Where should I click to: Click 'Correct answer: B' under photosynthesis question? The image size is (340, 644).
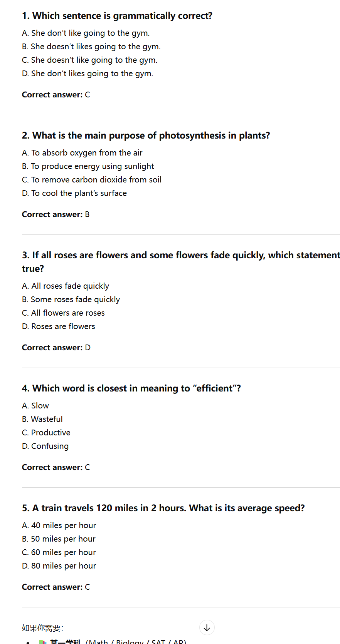(x=56, y=214)
